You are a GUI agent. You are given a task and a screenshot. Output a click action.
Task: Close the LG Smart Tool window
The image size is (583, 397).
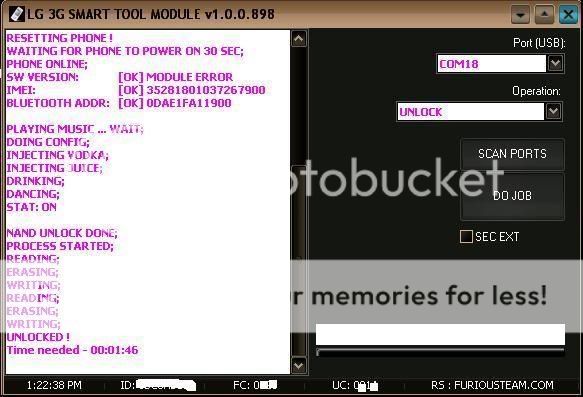568,15
